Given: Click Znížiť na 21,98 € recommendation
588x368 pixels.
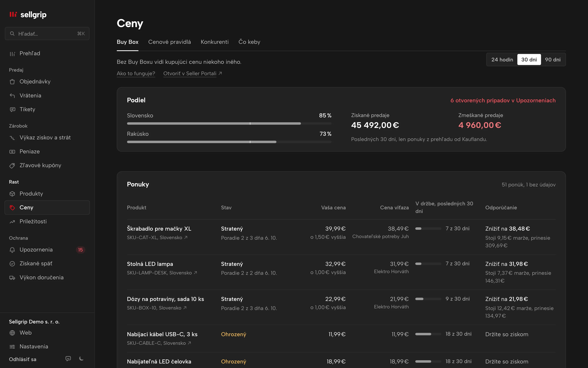Looking at the screenshot, I should point(507,299).
